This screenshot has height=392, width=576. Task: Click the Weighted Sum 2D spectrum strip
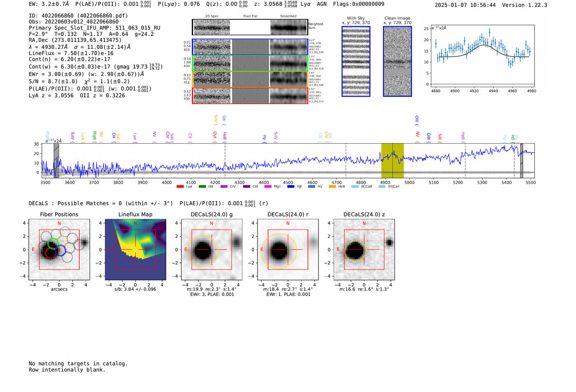coord(250,28)
